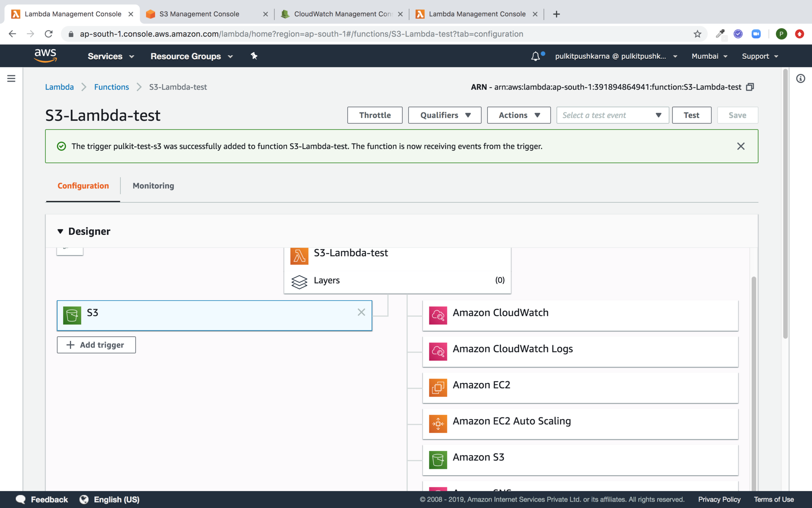This screenshot has width=812, height=508.
Task: Switch to the S3 Management Console browser tab
Action: (x=199, y=14)
